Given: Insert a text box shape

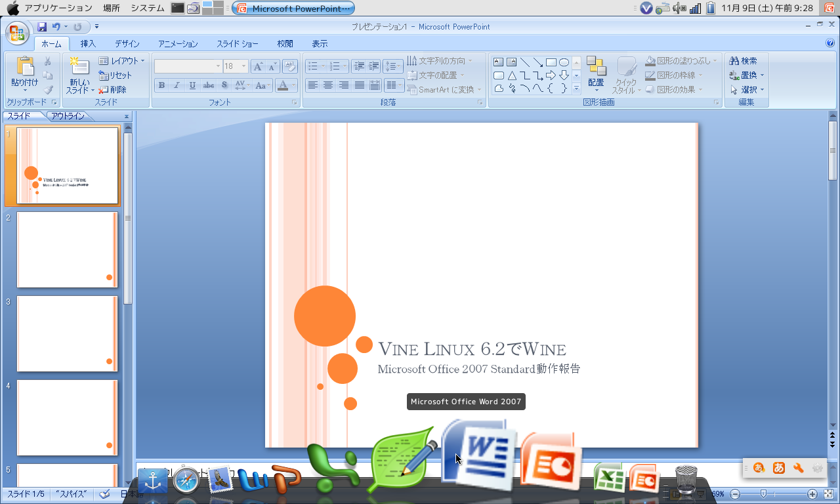Looking at the screenshot, I should coord(499,62).
